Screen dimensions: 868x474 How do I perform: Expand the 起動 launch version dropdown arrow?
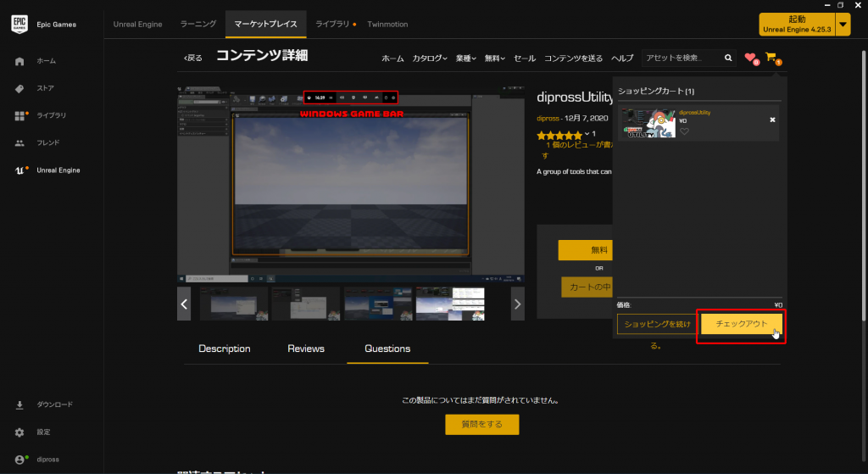(x=843, y=25)
